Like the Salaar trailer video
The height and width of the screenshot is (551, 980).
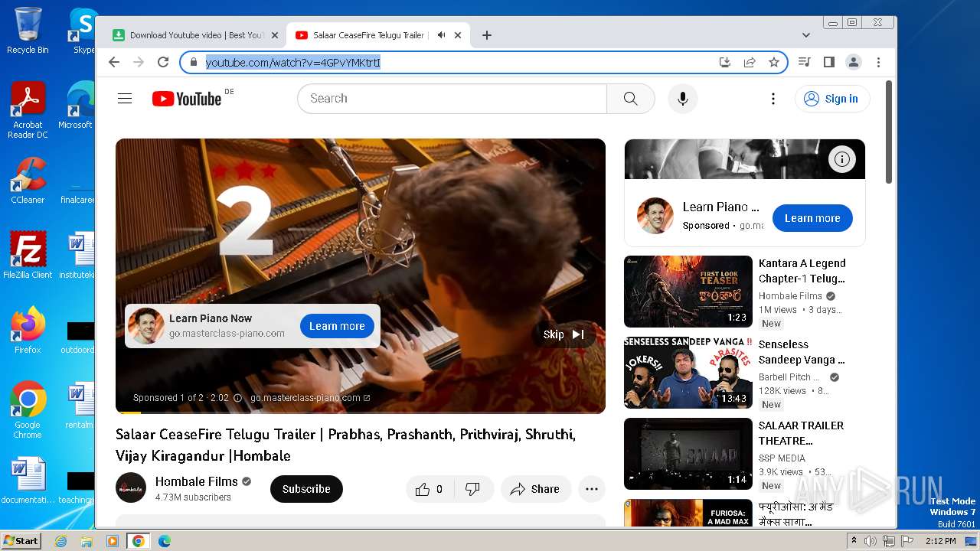(x=430, y=489)
